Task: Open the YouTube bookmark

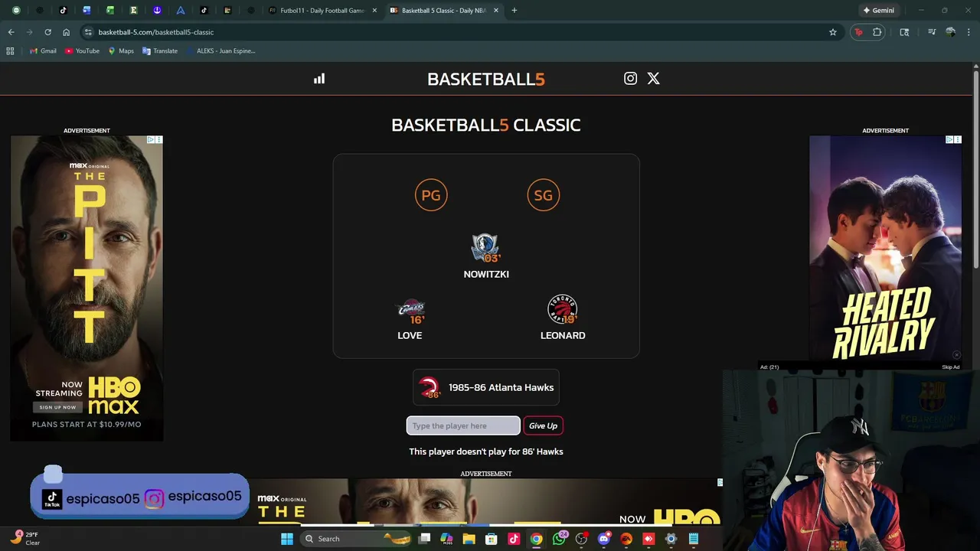Action: click(82, 51)
